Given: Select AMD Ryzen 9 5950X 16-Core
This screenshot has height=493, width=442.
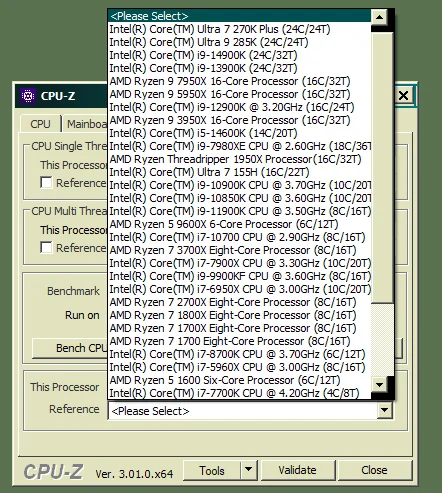Looking at the screenshot, I should pyautogui.click(x=239, y=94).
